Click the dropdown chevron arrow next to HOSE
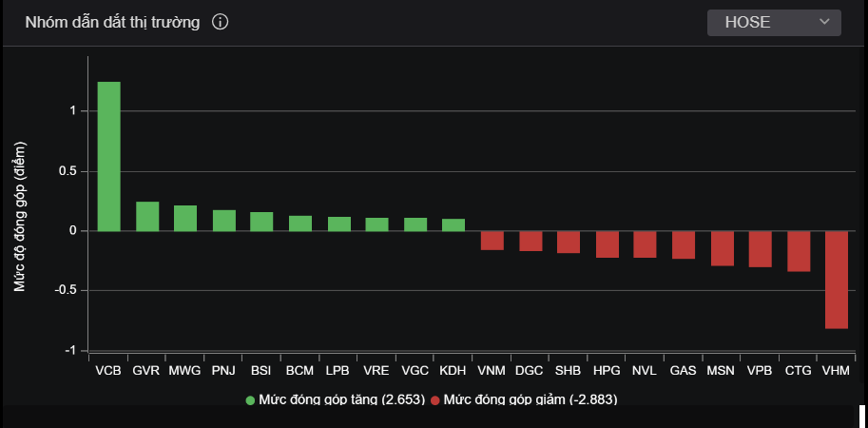 pyautogui.click(x=823, y=23)
